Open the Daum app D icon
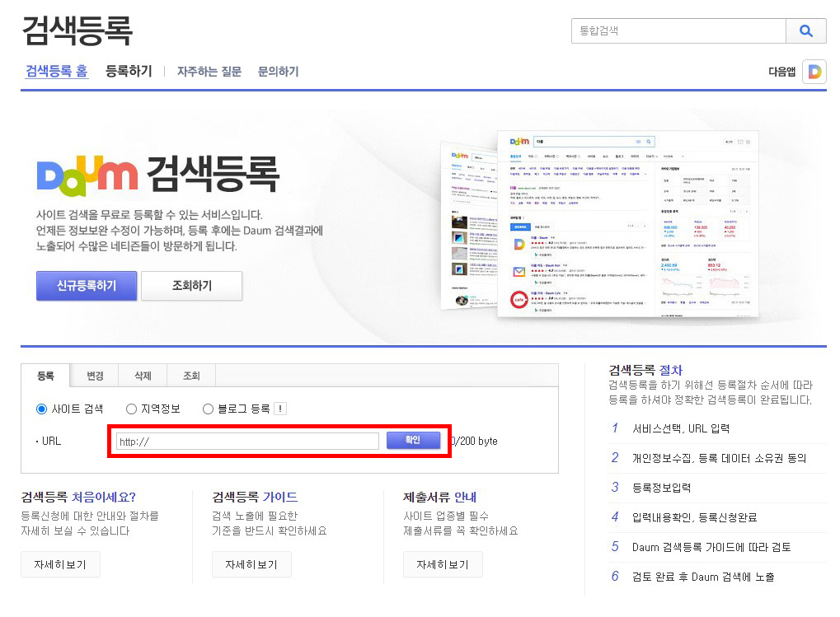The image size is (840, 617). tap(814, 72)
